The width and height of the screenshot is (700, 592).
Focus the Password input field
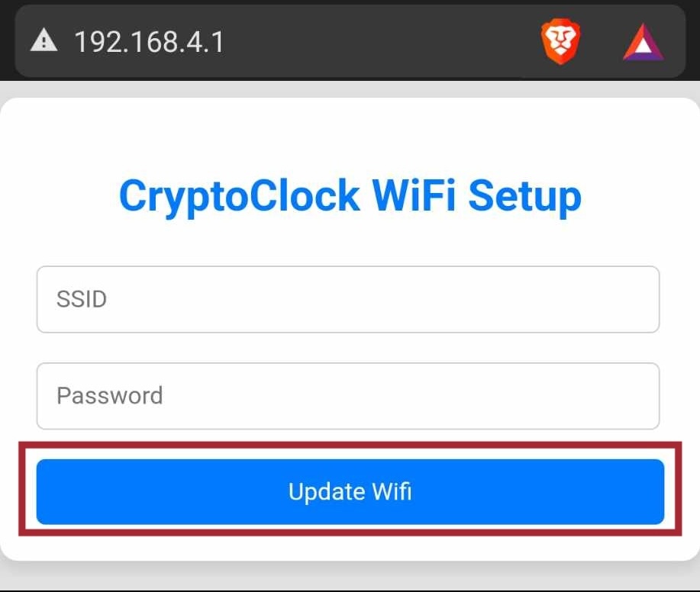(x=348, y=396)
